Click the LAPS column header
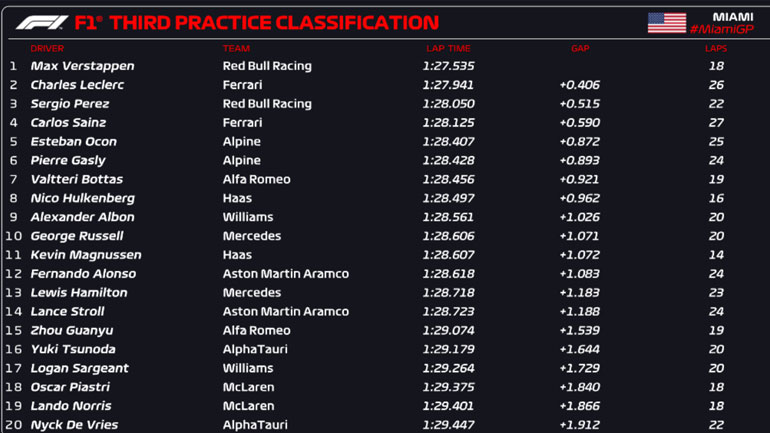 coord(715,48)
